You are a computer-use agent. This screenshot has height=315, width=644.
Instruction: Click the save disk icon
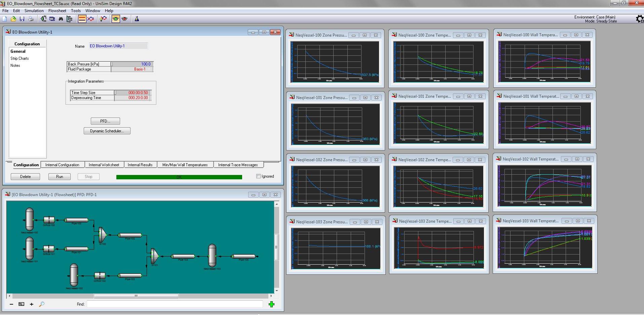tap(22, 19)
